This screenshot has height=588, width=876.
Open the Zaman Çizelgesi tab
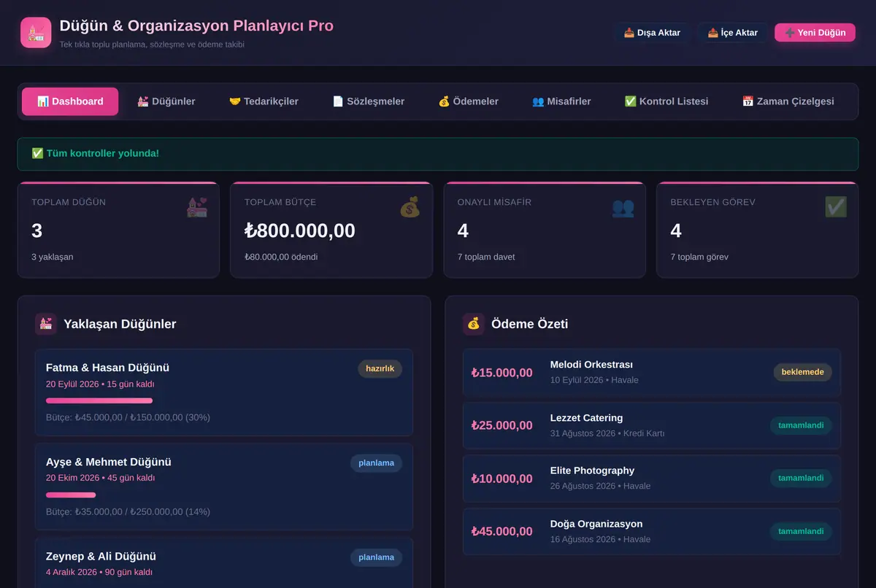(788, 101)
